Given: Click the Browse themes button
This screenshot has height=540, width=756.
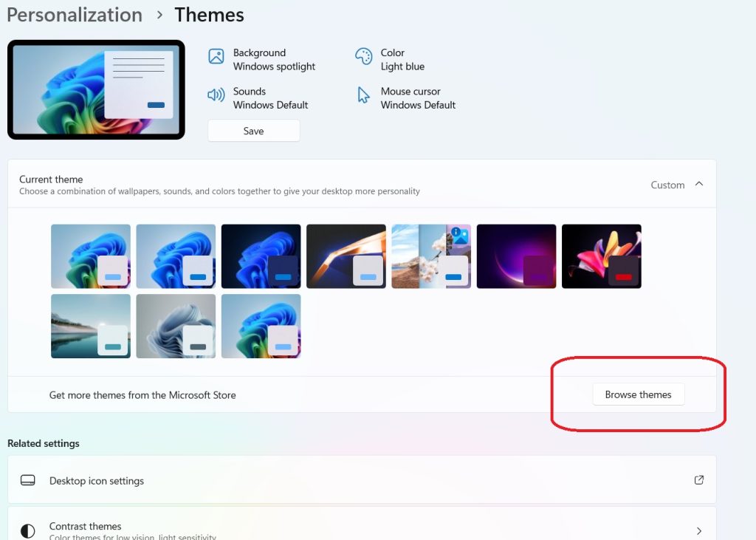Looking at the screenshot, I should pyautogui.click(x=639, y=394).
